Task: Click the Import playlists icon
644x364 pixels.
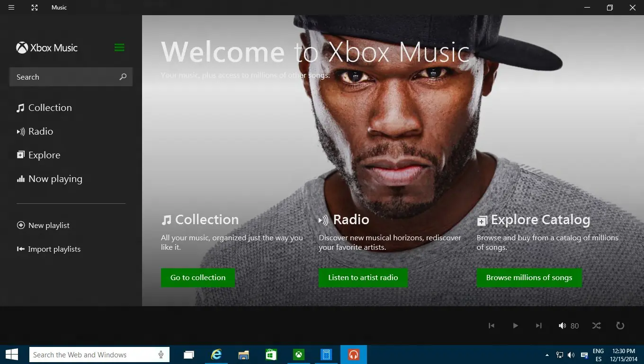Action: tap(21, 249)
